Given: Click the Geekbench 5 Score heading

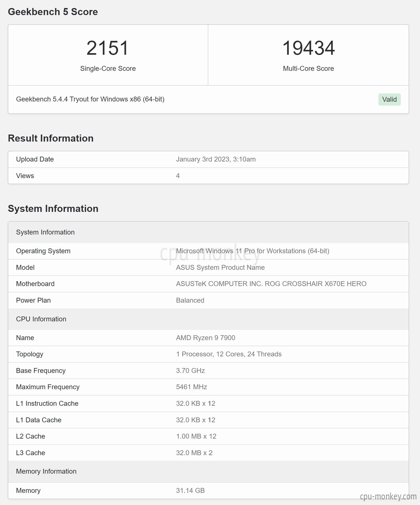Looking at the screenshot, I should click(x=53, y=12).
